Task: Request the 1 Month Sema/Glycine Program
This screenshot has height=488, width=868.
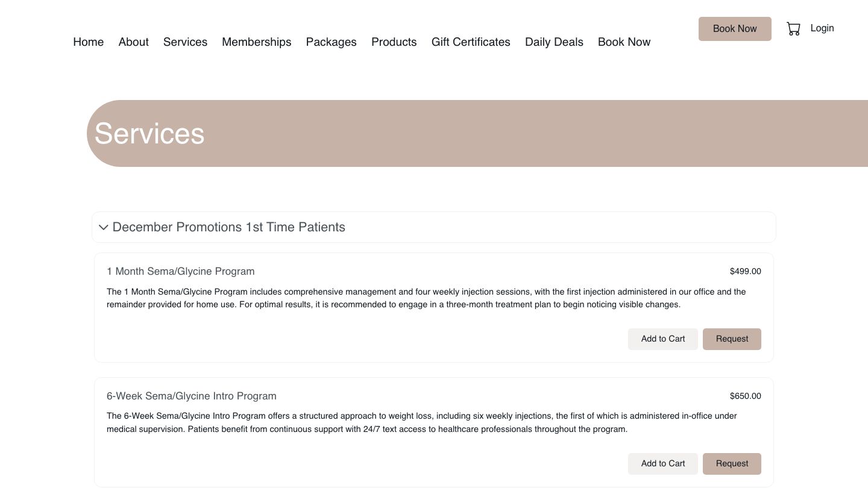Action: click(x=732, y=339)
